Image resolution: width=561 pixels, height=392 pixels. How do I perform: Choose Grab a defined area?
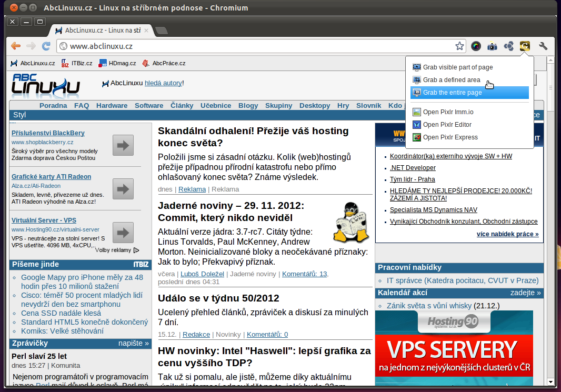[469, 80]
